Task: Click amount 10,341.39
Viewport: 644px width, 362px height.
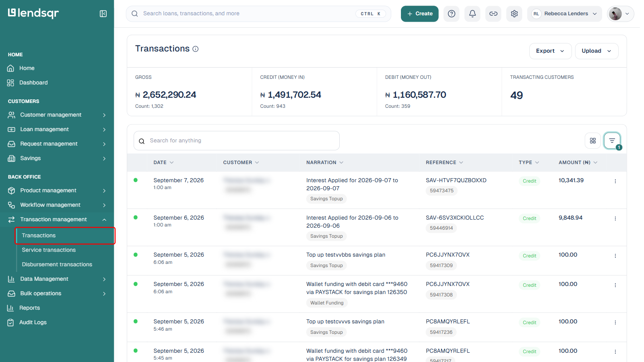Action: tap(571, 181)
